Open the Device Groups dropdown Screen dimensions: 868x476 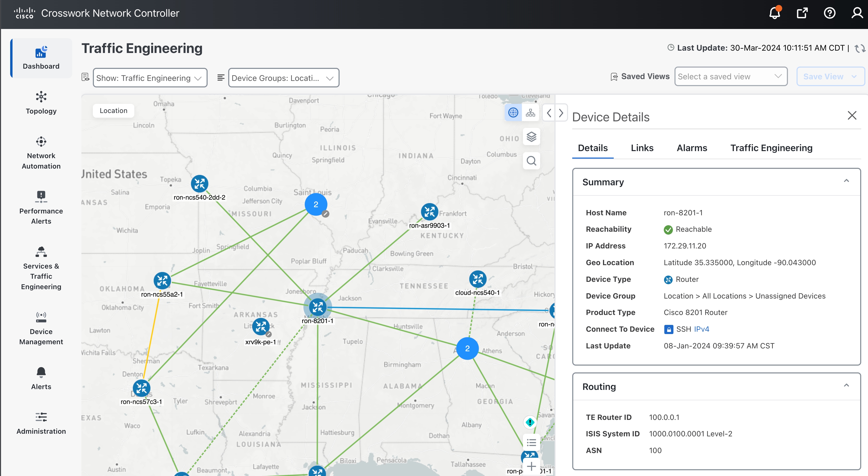pyautogui.click(x=284, y=78)
